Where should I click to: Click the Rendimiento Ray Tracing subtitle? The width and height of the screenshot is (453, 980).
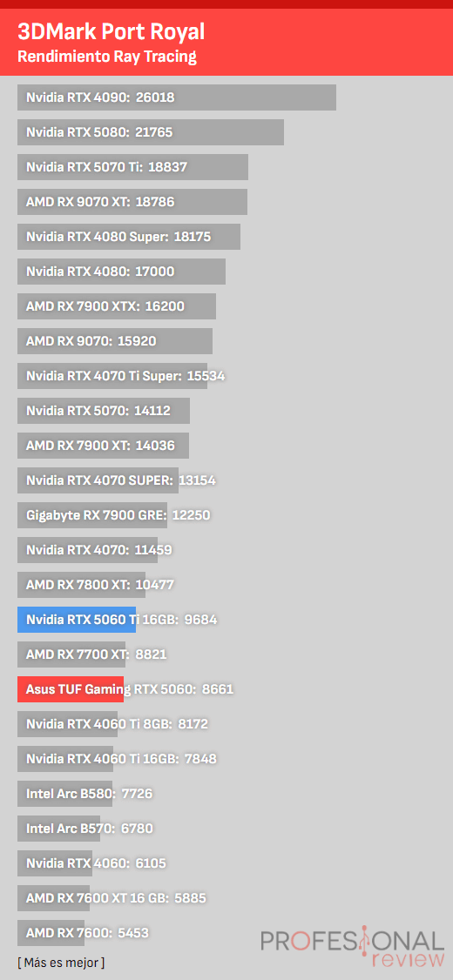pos(107,57)
